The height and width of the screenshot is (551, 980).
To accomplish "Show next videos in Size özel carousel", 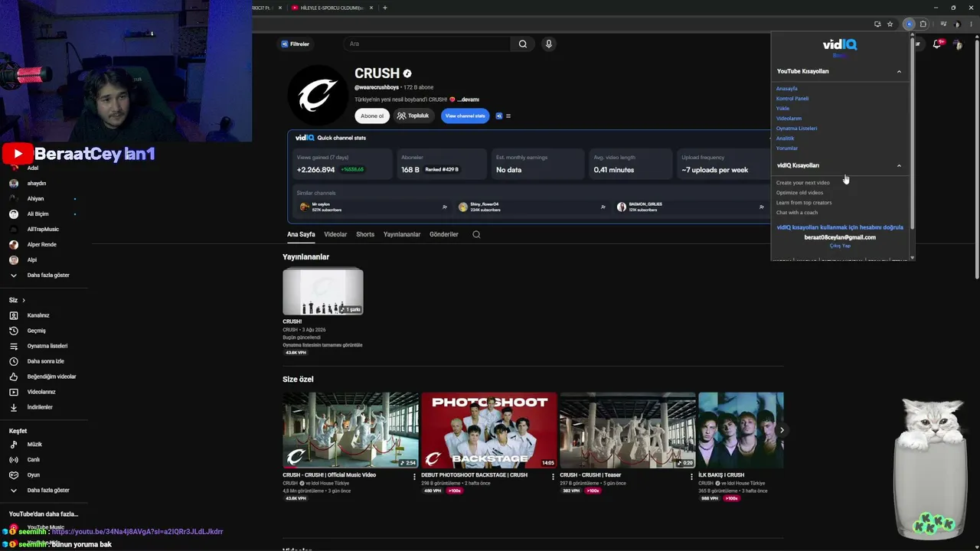I will [782, 430].
